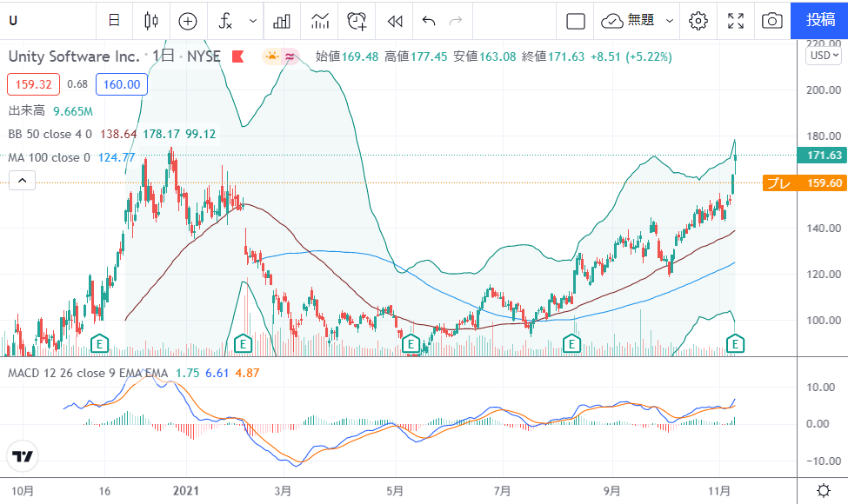Click the earnings E marker in May
The width and height of the screenshot is (848, 504).
[411, 343]
